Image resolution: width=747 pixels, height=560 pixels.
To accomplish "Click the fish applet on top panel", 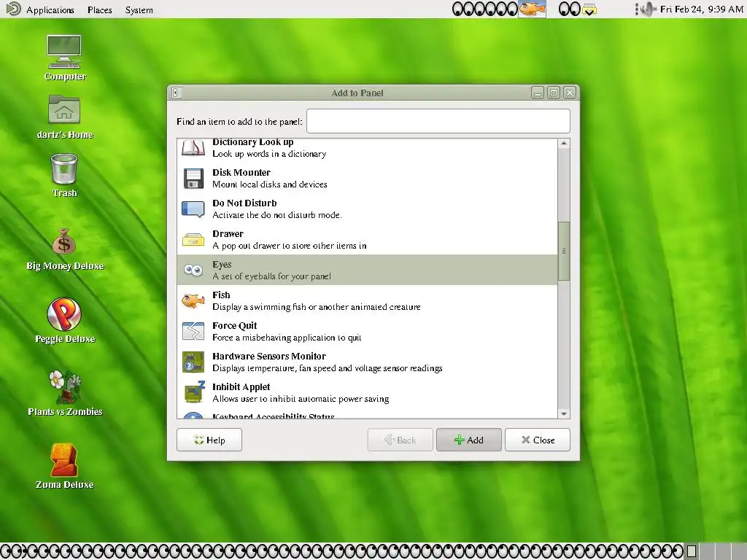I will click(532, 9).
